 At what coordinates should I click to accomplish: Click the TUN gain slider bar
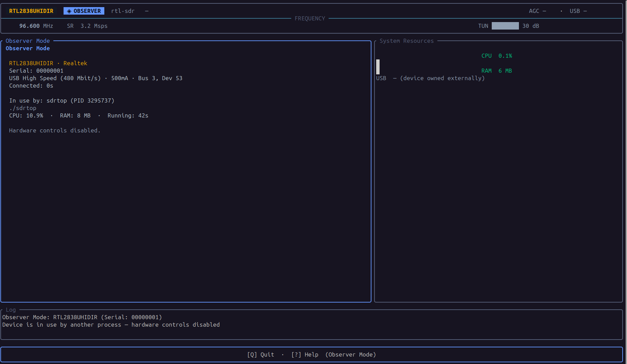pyautogui.click(x=505, y=26)
